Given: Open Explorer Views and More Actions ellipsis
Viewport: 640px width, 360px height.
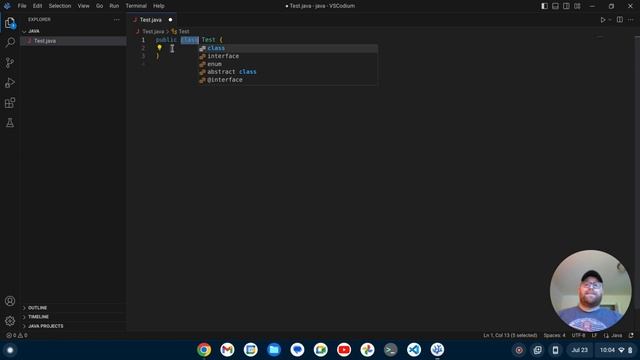Looking at the screenshot, I should coord(117,20).
